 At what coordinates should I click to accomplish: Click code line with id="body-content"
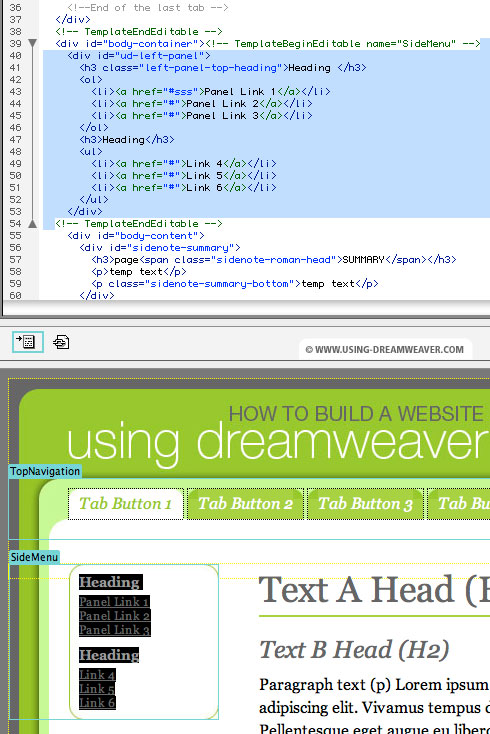136,235
